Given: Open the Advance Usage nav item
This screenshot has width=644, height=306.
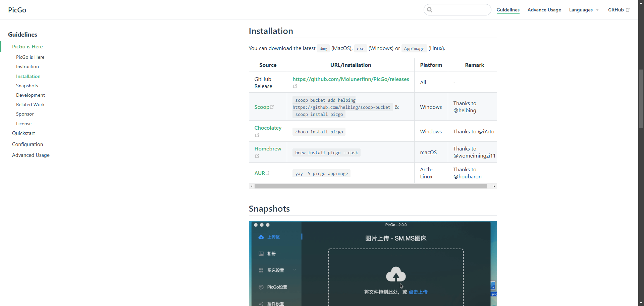Looking at the screenshot, I should point(544,10).
